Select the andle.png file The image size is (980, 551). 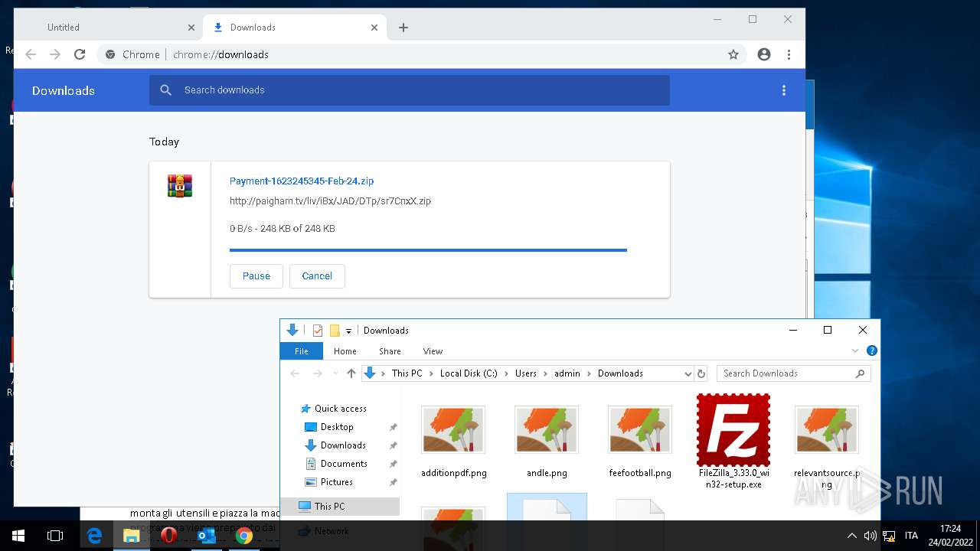click(x=547, y=441)
